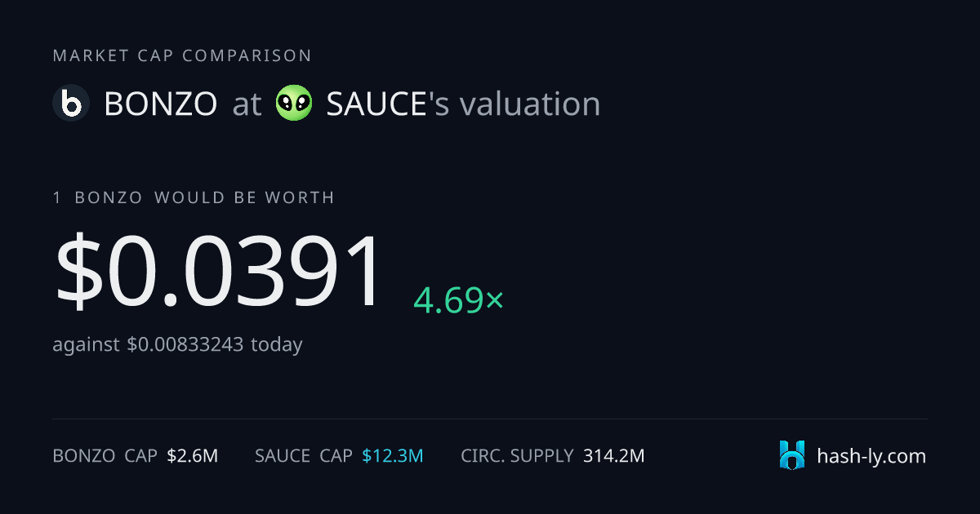Click the green 4.69× multiplier
980x514 pixels.
pyautogui.click(x=459, y=300)
